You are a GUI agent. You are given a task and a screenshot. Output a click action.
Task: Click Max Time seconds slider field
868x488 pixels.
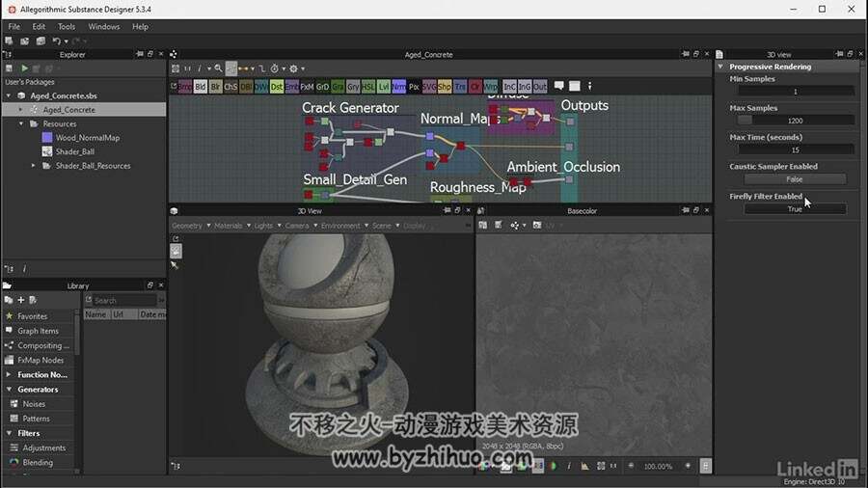point(796,149)
